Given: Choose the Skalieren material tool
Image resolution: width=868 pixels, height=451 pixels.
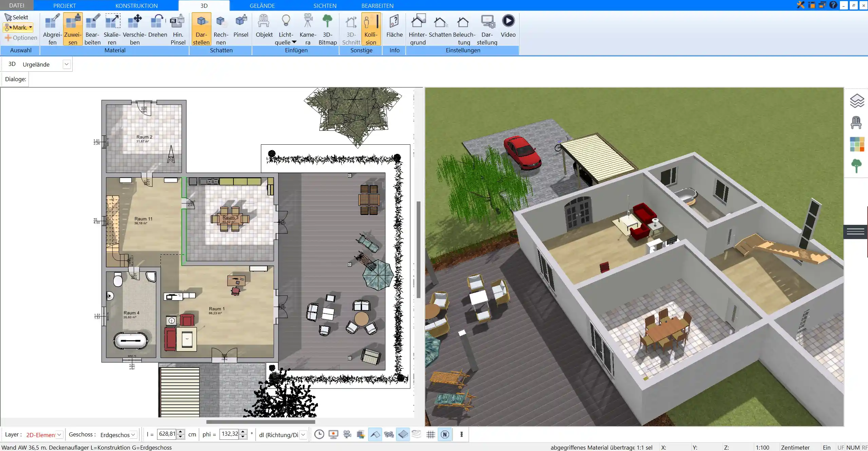Looking at the screenshot, I should point(112,29).
